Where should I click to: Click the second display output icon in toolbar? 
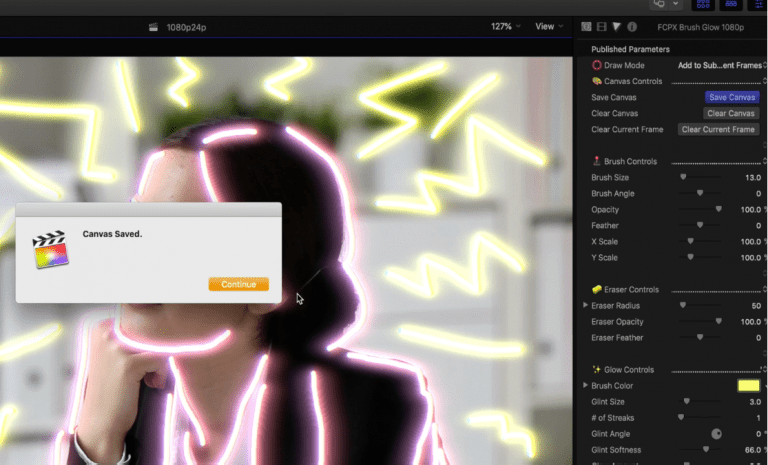coord(659,4)
